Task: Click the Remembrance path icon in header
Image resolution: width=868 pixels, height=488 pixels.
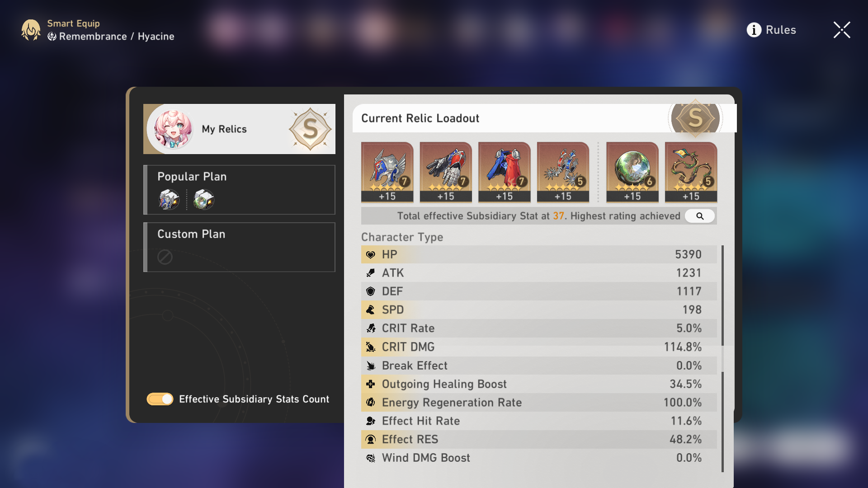Action: [52, 37]
